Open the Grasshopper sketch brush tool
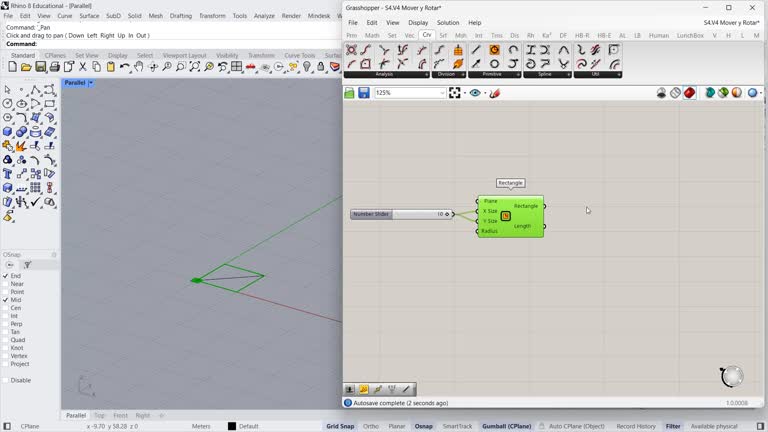 [495, 93]
